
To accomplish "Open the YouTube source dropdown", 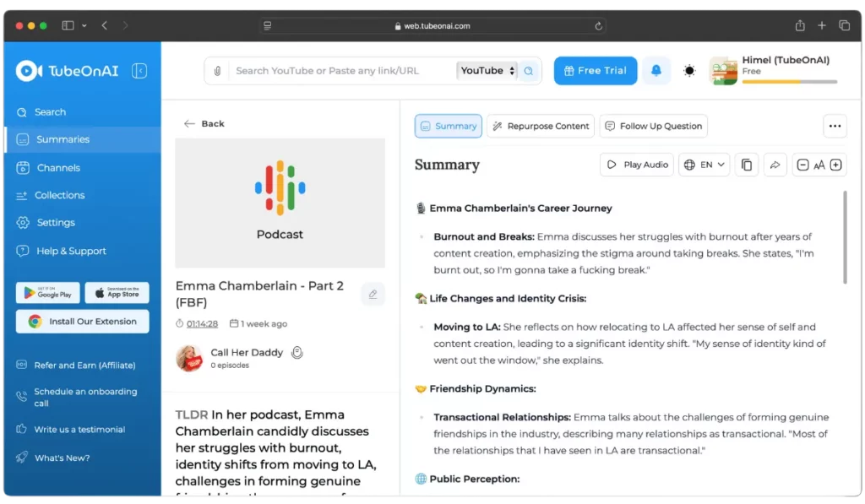I will tap(487, 71).
